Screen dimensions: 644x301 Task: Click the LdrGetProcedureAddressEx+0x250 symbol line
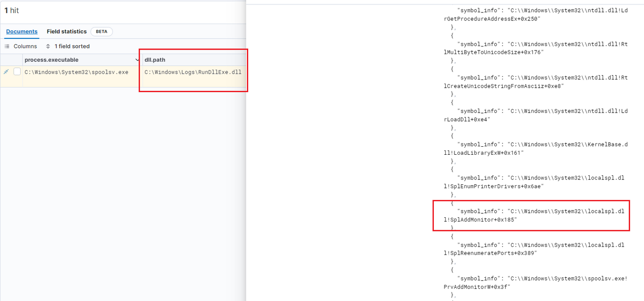[536, 15]
